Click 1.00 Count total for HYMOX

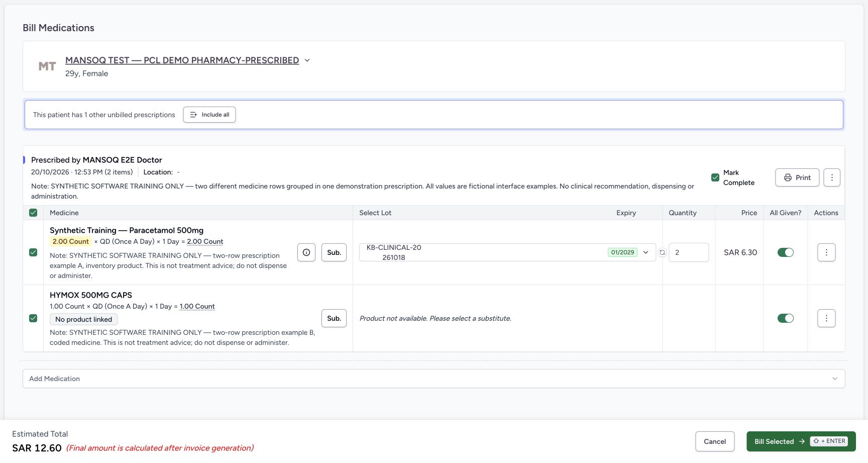pos(197,307)
